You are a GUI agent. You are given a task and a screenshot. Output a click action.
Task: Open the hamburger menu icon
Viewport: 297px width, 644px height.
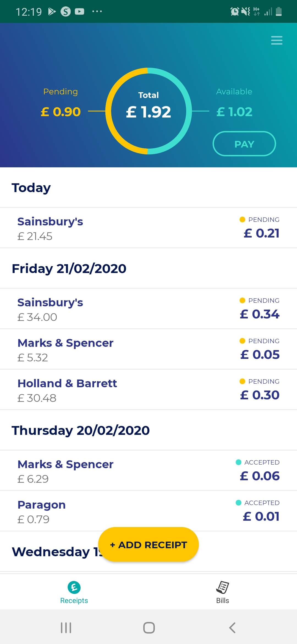pyautogui.click(x=277, y=40)
